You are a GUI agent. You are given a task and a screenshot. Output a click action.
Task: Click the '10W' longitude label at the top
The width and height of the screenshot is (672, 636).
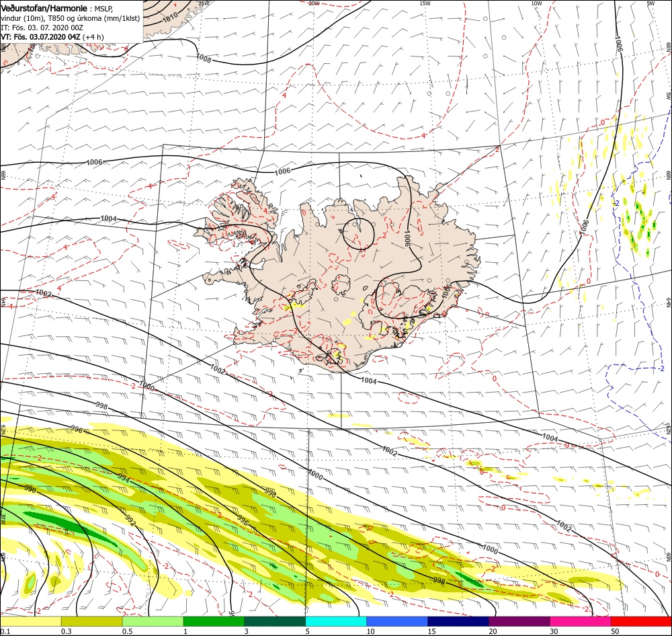(536, 3)
